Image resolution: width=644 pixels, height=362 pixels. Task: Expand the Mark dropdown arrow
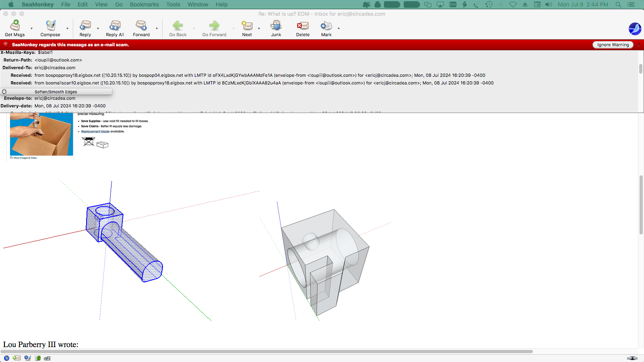tap(339, 29)
